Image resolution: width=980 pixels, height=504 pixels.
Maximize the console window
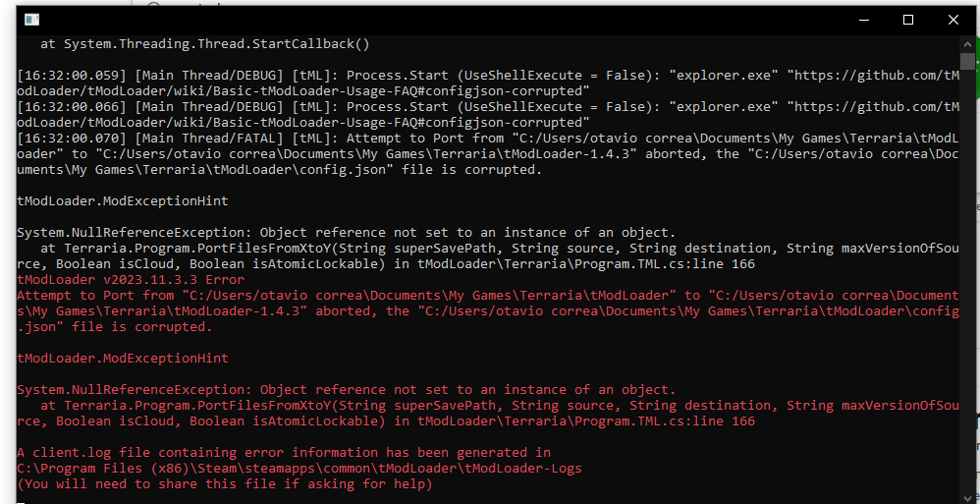tap(908, 20)
